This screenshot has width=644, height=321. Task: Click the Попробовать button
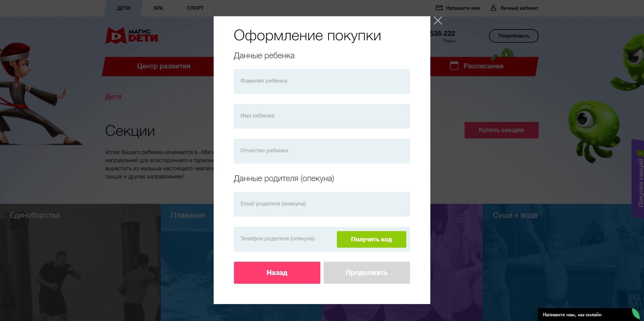coord(514,36)
